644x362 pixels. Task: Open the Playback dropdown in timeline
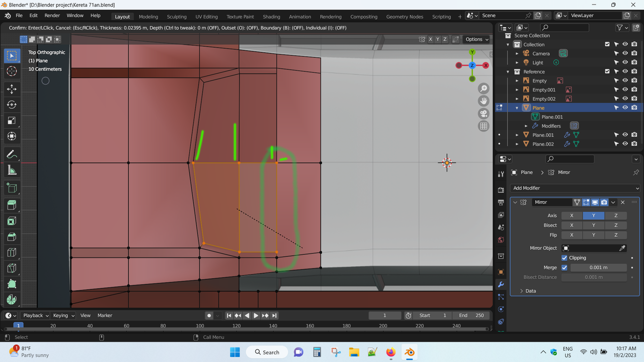tap(35, 315)
